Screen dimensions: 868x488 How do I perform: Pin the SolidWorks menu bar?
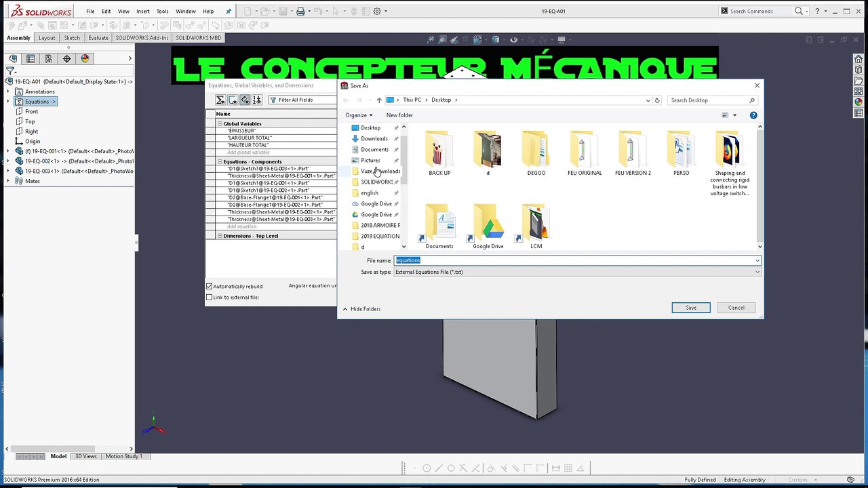pyautogui.click(x=229, y=12)
